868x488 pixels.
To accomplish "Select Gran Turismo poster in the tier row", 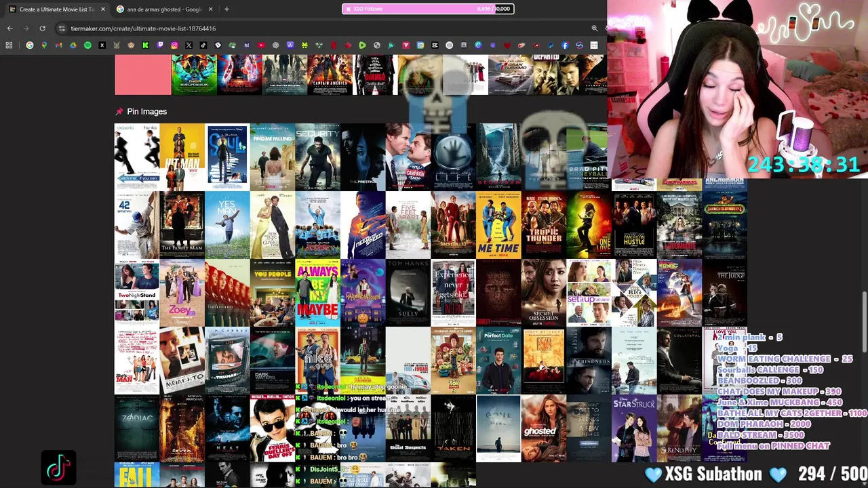I will 510,75.
